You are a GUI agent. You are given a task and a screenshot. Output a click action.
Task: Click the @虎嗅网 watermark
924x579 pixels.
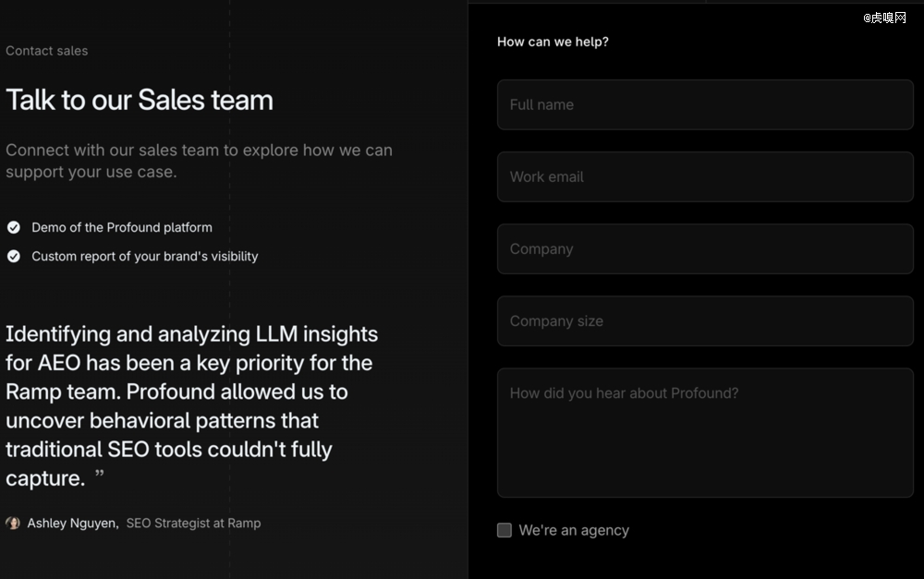(884, 18)
